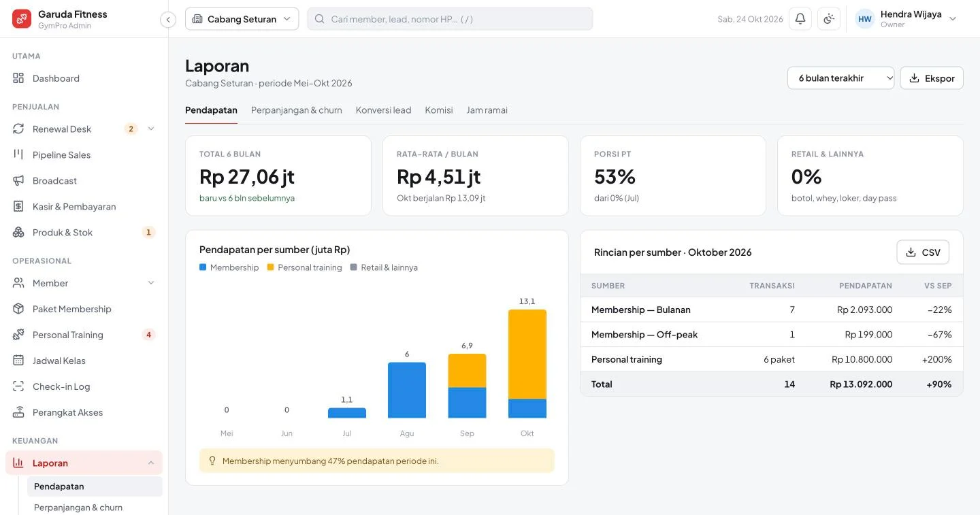The height and width of the screenshot is (515, 980).
Task: Toggle dark mode theme icon
Action: (x=829, y=19)
